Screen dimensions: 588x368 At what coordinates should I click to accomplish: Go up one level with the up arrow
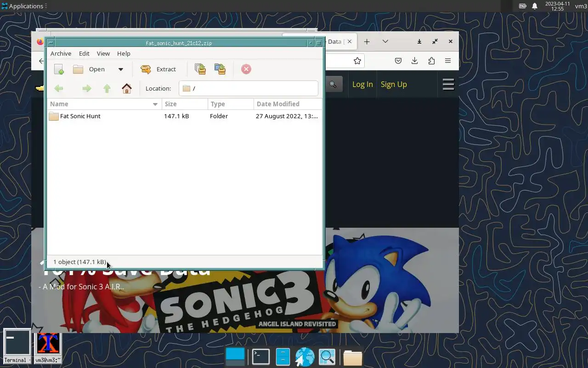107,88
